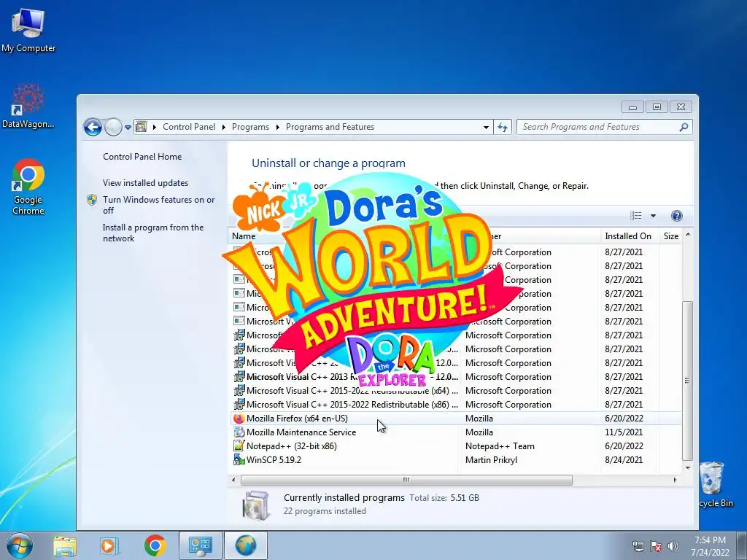Click horizontal scrollbar left arrow
Image resolution: width=747 pixels, height=560 pixels.
(233, 480)
